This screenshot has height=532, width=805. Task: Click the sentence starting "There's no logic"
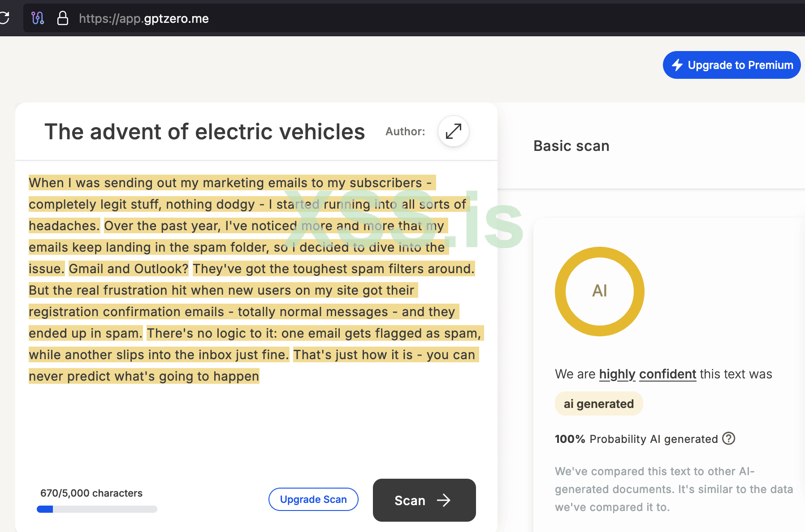[x=314, y=333]
